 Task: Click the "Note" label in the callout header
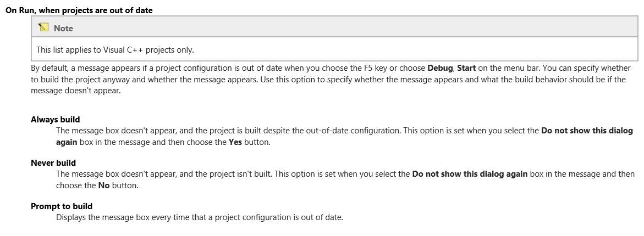(x=63, y=28)
